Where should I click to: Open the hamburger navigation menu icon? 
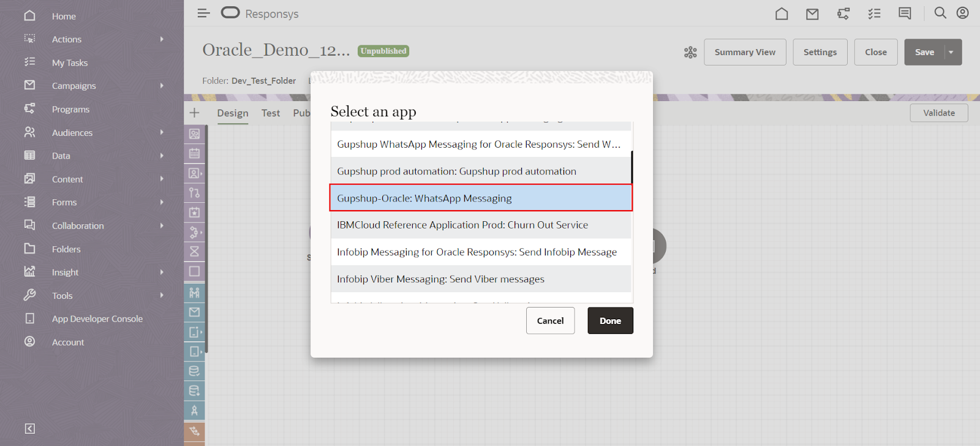point(204,13)
